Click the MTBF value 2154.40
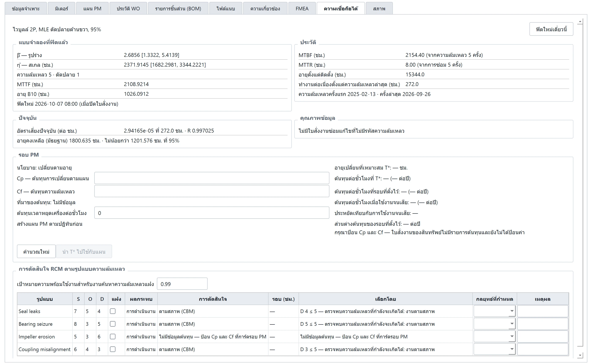 (x=415, y=55)
